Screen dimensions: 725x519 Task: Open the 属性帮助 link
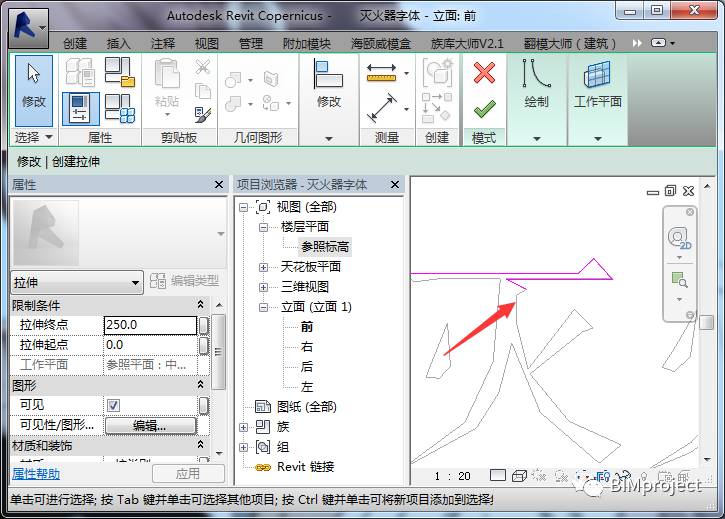(36, 474)
